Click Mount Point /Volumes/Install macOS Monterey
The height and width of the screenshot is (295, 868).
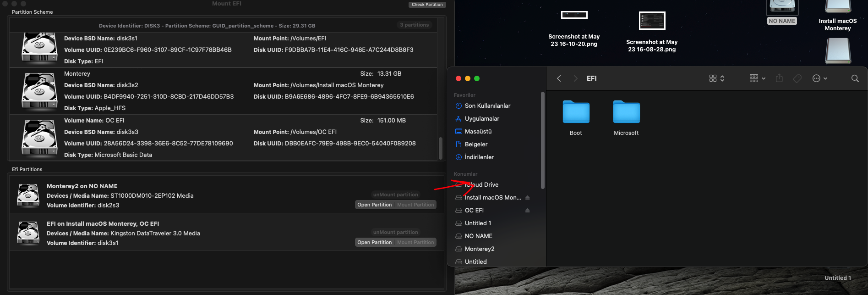[319, 85]
